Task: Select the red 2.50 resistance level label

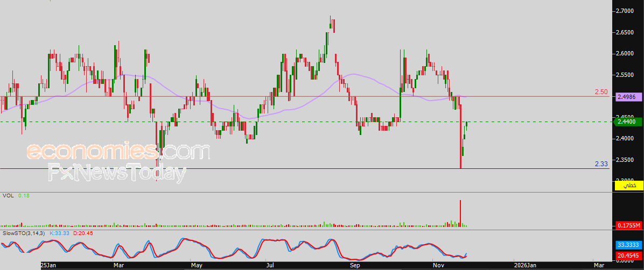Action: 601,92
